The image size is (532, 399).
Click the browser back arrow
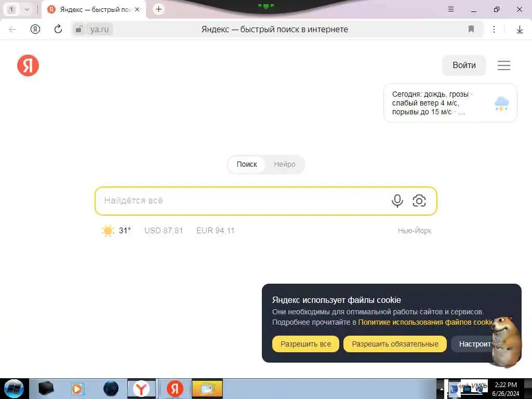pos(12,30)
